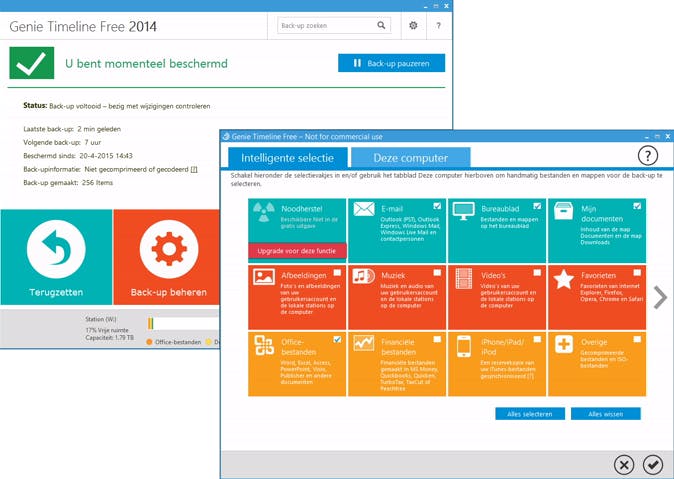Image resolution: width=674 pixels, height=479 pixels.
Task: Click the Video's film strip icon
Action: (463, 279)
